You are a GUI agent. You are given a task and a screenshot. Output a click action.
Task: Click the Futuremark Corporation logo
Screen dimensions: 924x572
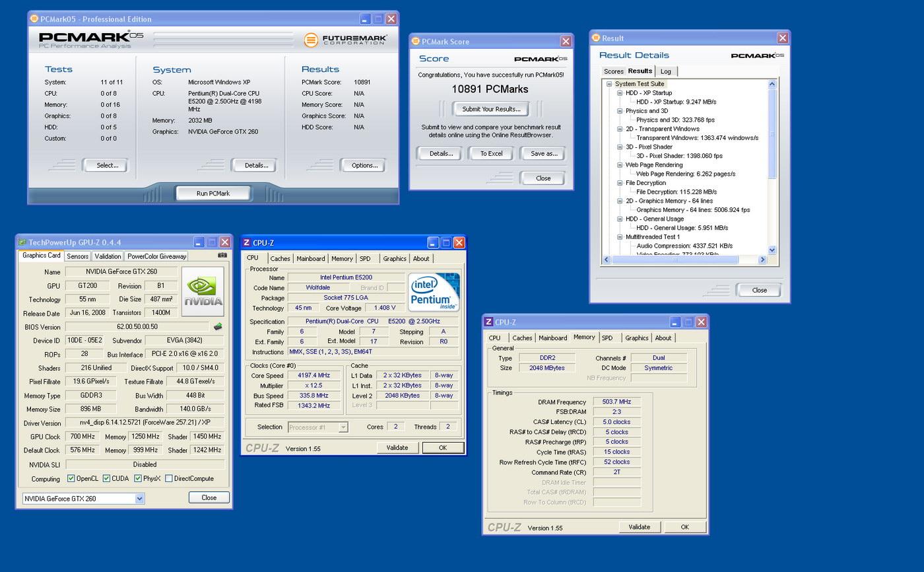pos(345,40)
